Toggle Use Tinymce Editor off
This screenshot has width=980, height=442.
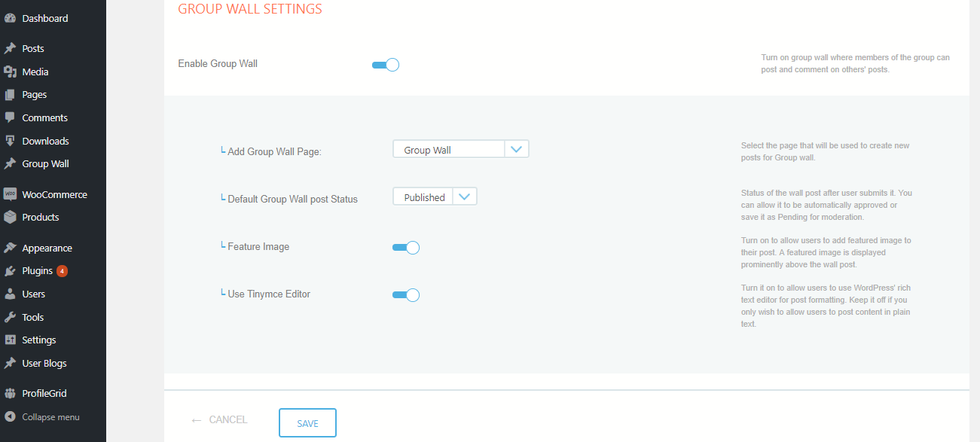point(406,294)
